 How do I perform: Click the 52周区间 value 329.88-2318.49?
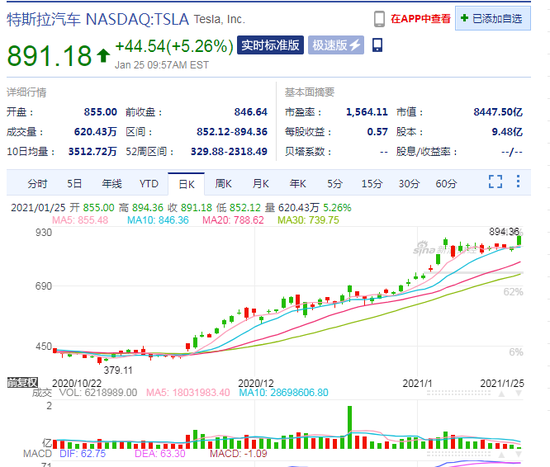tap(229, 152)
